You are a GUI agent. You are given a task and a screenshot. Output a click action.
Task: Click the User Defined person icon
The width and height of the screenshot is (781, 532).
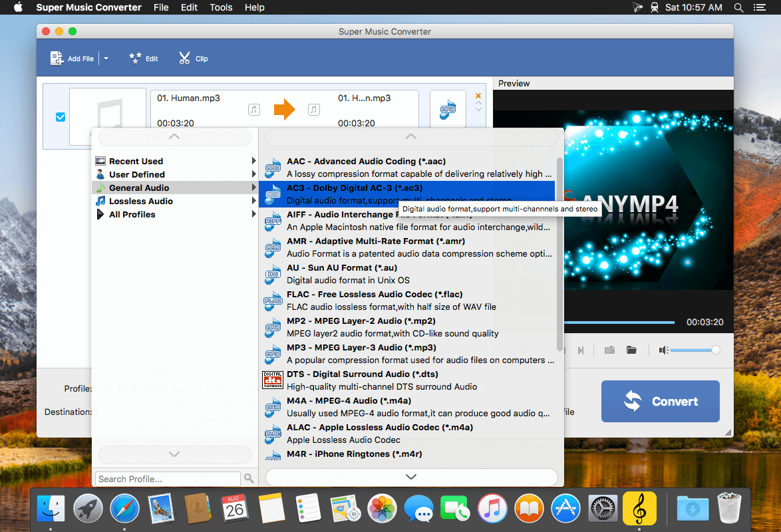(100, 174)
